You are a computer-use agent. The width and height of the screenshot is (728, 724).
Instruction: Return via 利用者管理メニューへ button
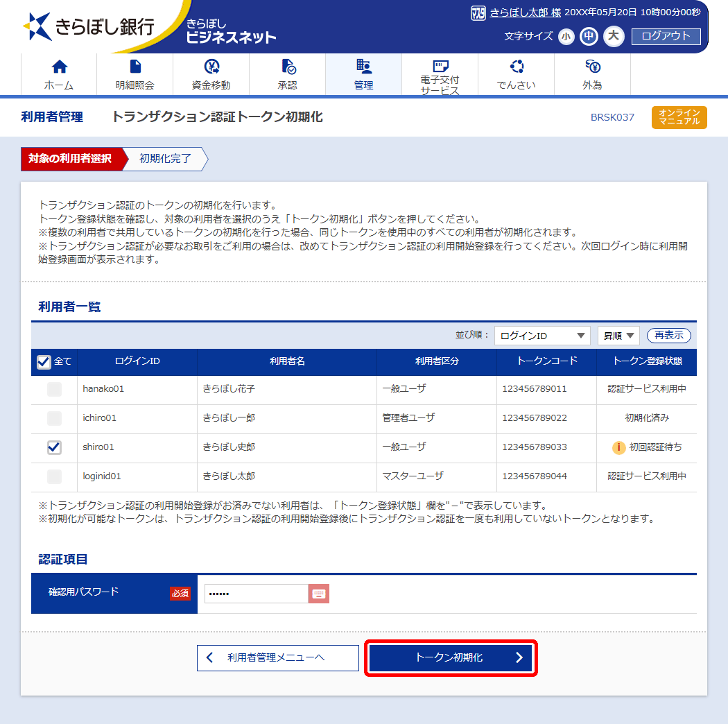click(x=277, y=657)
